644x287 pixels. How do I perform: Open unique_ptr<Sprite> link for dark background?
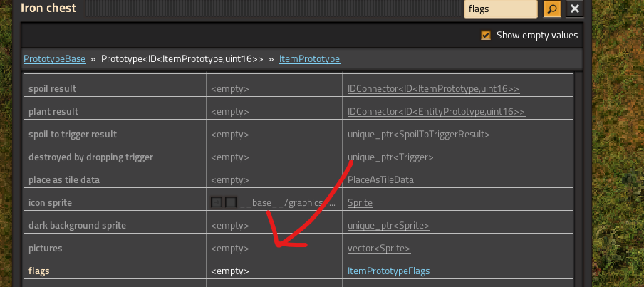click(388, 226)
